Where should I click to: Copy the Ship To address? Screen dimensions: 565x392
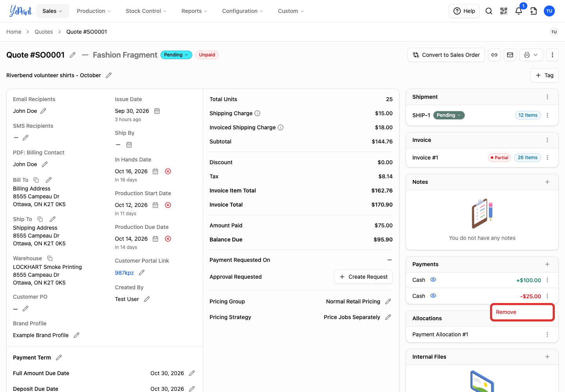(x=40, y=219)
